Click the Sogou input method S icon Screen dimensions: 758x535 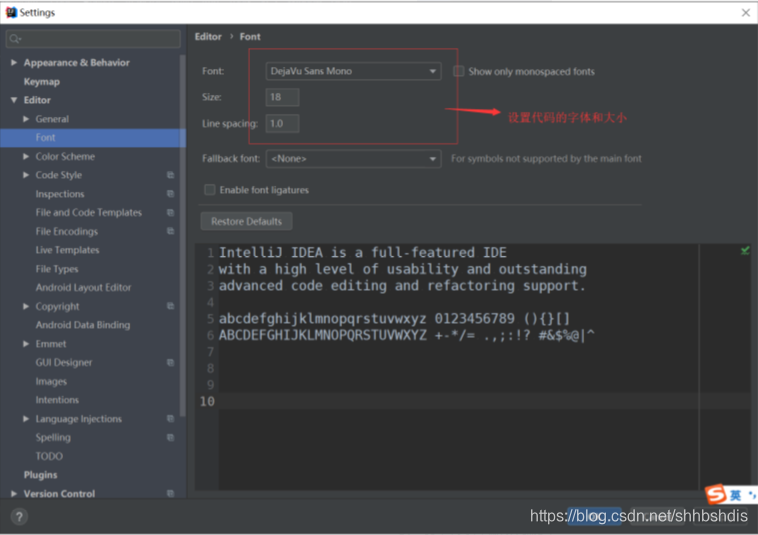tap(716, 494)
